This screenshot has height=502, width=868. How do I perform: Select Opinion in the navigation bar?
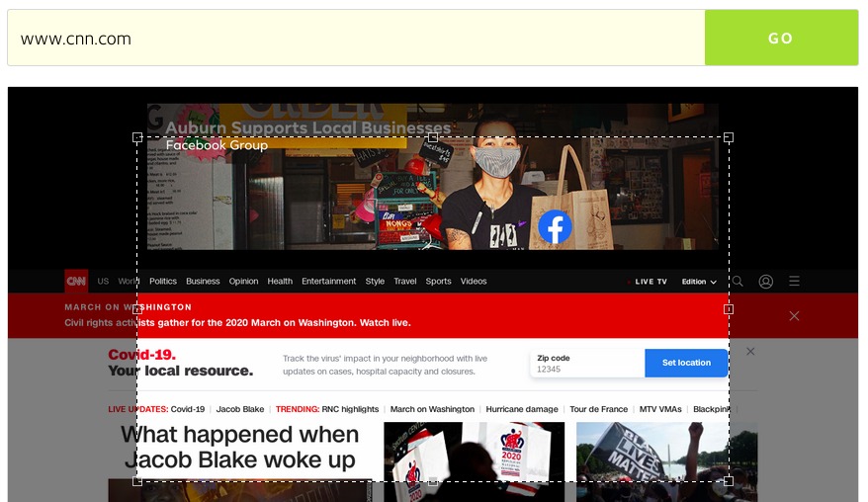(x=243, y=282)
